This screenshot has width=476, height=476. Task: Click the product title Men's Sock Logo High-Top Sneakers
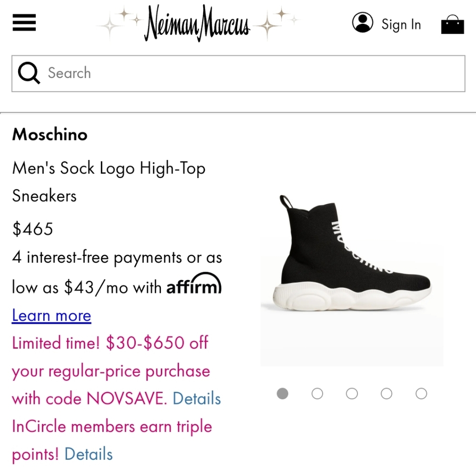[109, 181]
